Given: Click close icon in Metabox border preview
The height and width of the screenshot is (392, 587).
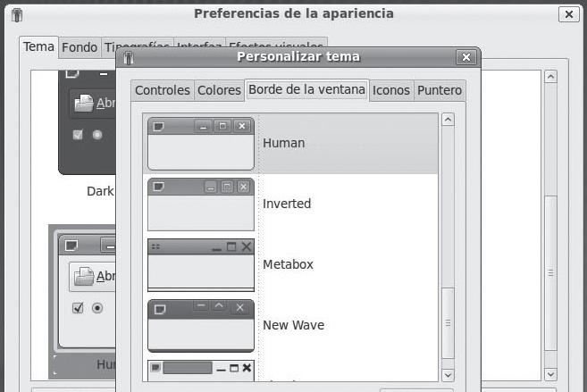Looking at the screenshot, I should pos(247,246).
